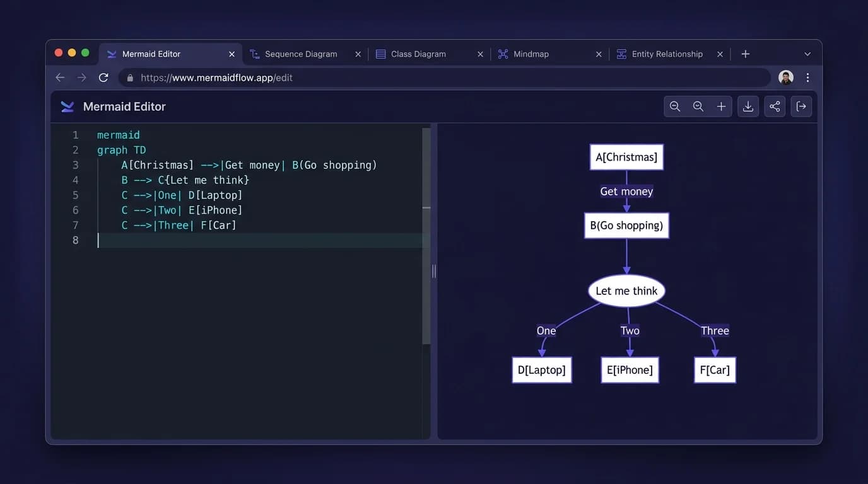Screen dimensions: 868x484
Task: Select the E[iPhone] diagram node
Action: 630,370
